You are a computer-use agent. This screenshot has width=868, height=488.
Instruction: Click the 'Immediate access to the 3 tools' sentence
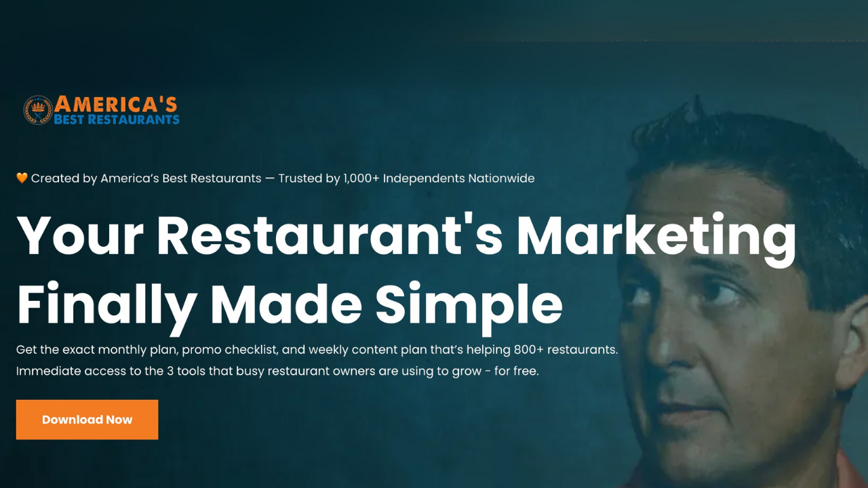[277, 371]
